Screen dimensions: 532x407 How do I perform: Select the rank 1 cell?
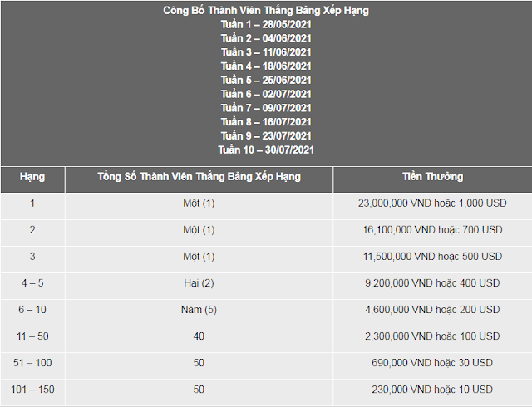[32, 203]
